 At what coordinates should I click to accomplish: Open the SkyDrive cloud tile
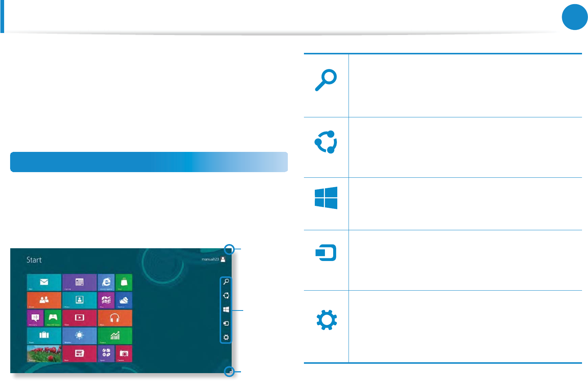tap(124, 300)
